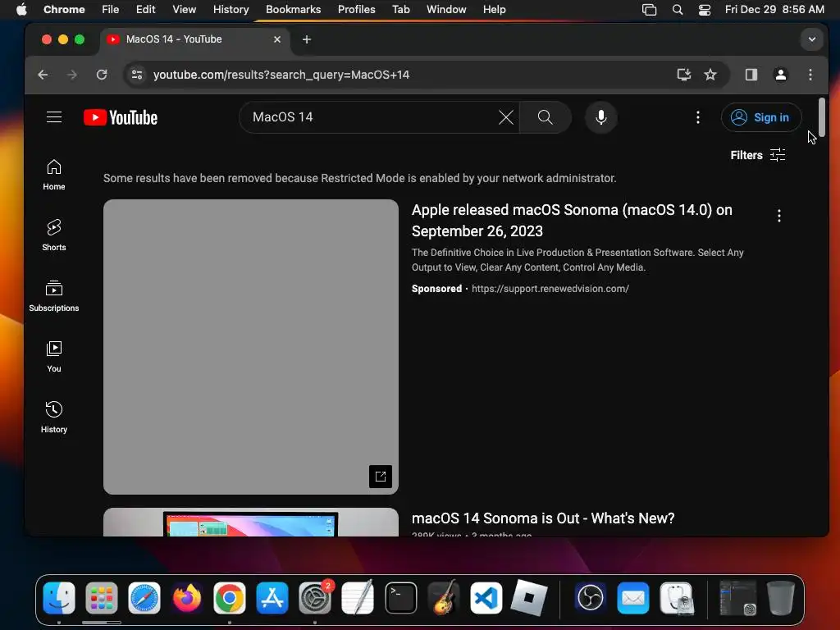Open the Profiles menu
Viewport: 840px width, 630px height.
click(x=356, y=10)
